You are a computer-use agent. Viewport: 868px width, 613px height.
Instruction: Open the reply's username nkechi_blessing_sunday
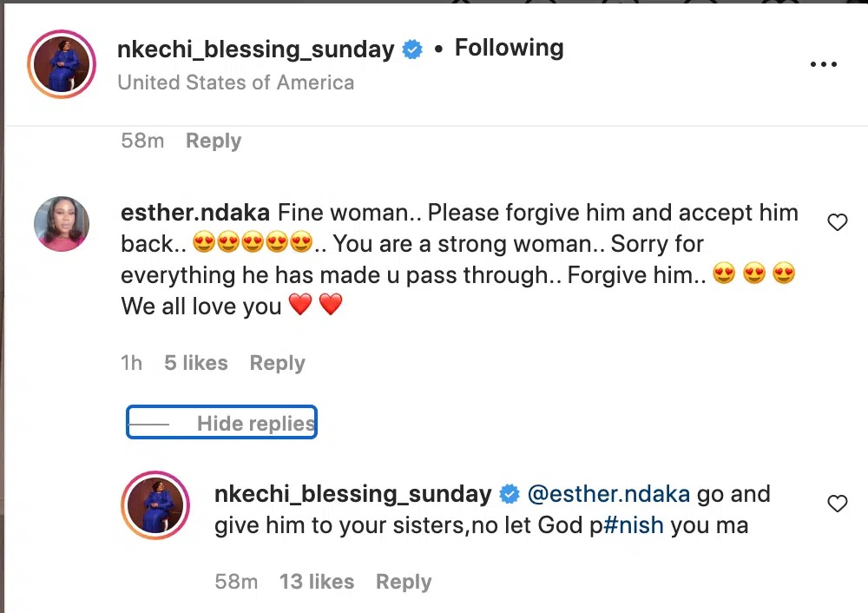coord(352,495)
